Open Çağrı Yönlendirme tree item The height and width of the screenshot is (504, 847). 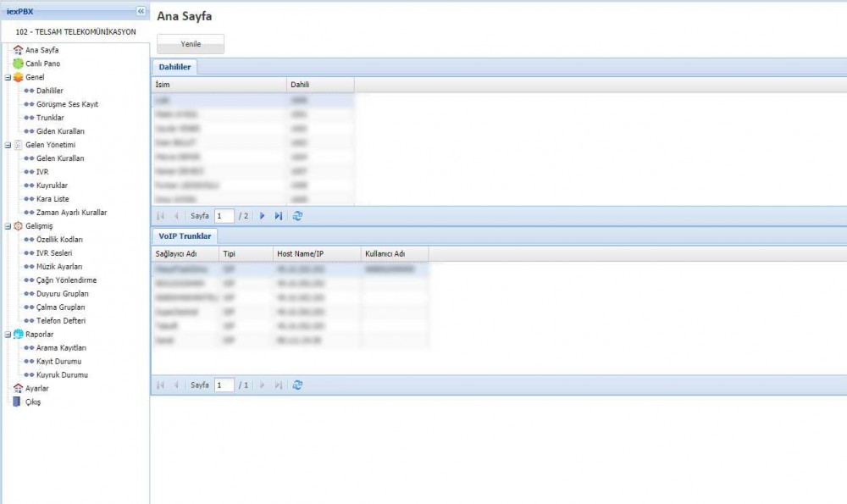click(x=66, y=280)
